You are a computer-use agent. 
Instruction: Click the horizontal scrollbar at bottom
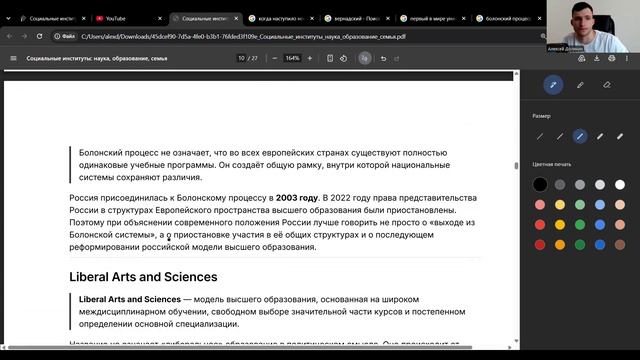[x=240, y=347]
